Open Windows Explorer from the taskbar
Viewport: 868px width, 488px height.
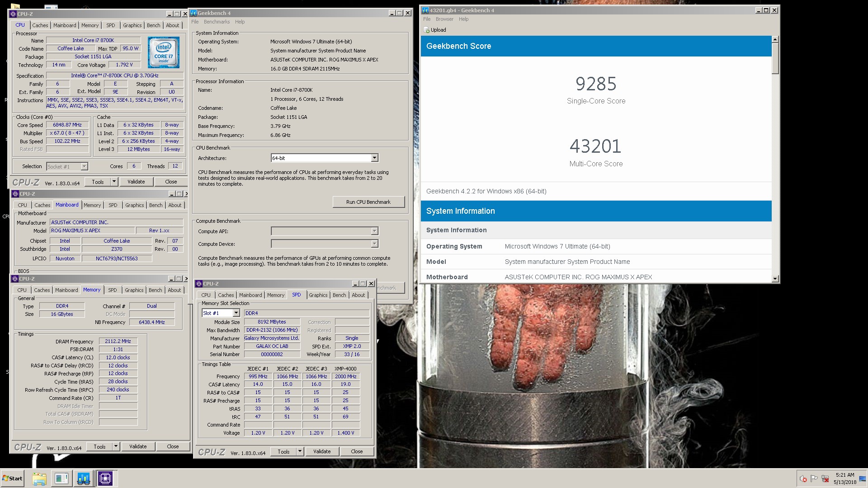click(39, 479)
